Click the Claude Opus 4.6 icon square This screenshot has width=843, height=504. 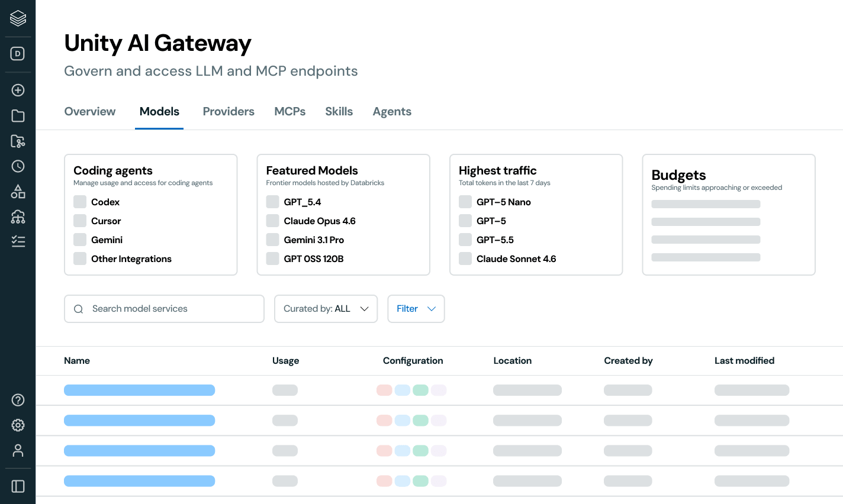coord(272,221)
